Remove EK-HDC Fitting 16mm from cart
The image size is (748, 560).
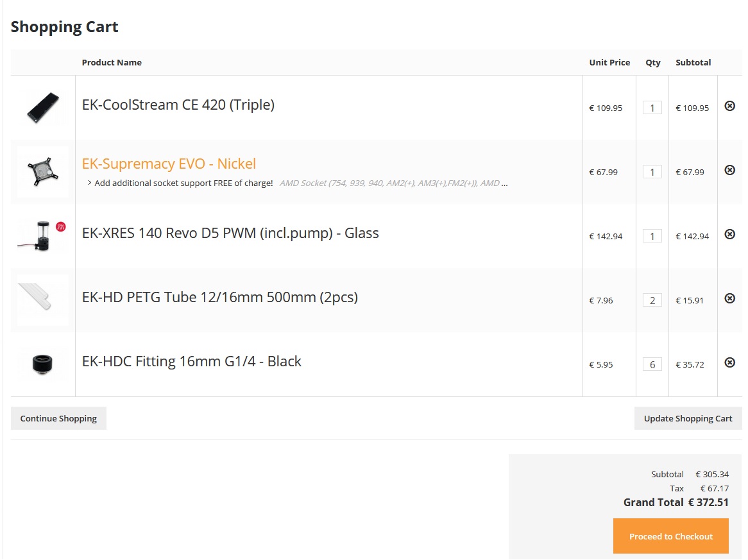pos(729,362)
